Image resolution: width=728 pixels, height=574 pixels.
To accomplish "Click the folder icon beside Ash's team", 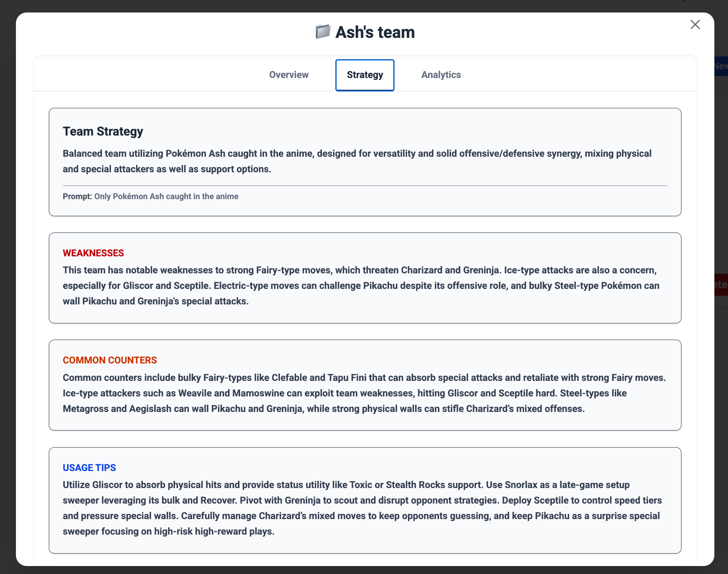I will click(323, 32).
